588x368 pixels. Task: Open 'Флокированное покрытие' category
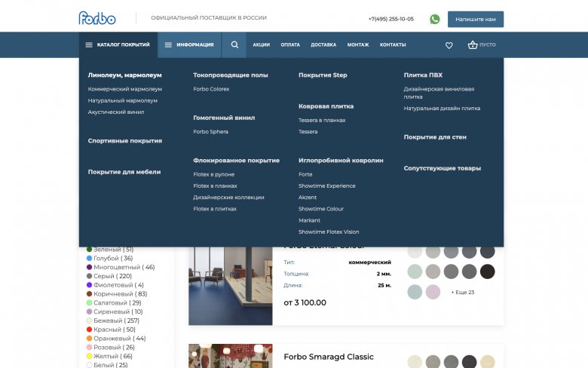[236, 160]
